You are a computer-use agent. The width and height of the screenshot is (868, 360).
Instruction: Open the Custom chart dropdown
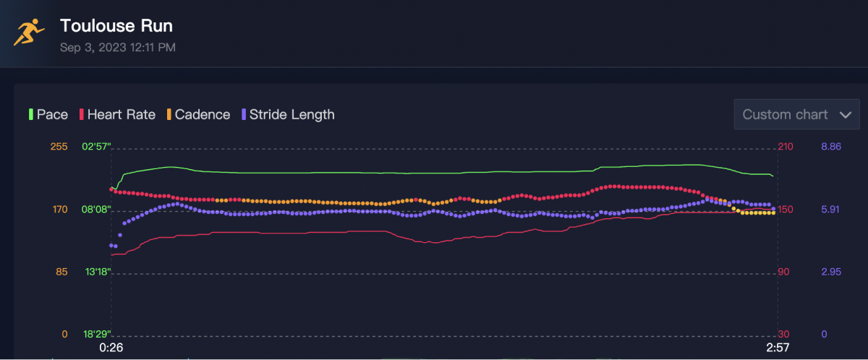click(x=796, y=114)
